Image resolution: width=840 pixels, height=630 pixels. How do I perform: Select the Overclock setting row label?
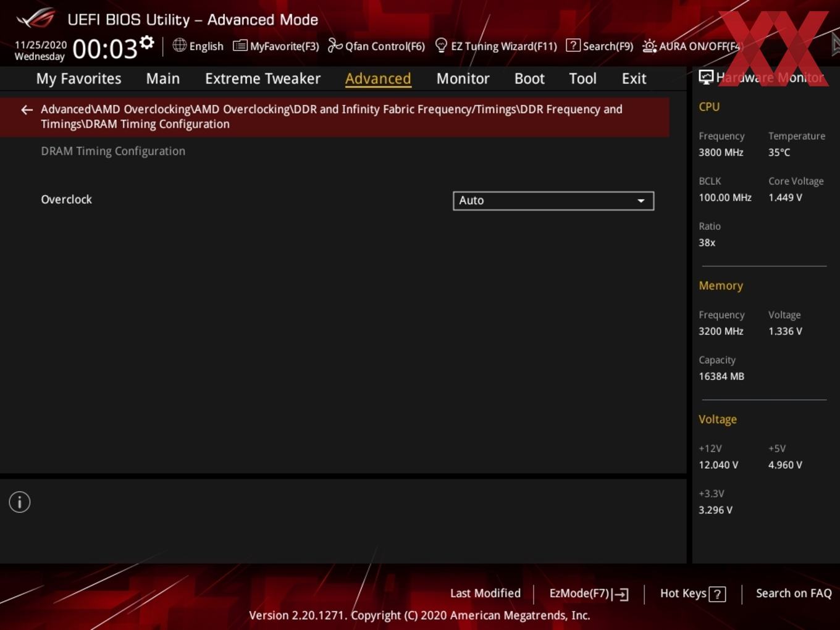(x=66, y=199)
